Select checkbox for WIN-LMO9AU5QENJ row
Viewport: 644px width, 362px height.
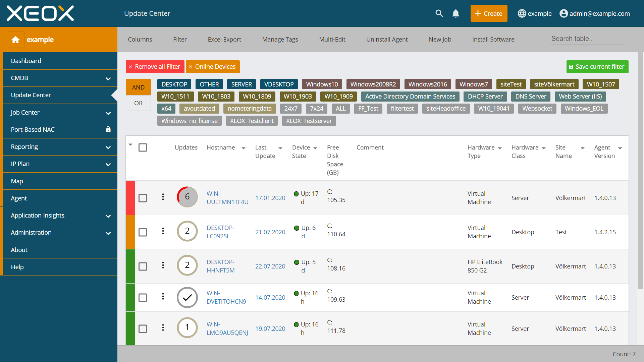pos(143,329)
